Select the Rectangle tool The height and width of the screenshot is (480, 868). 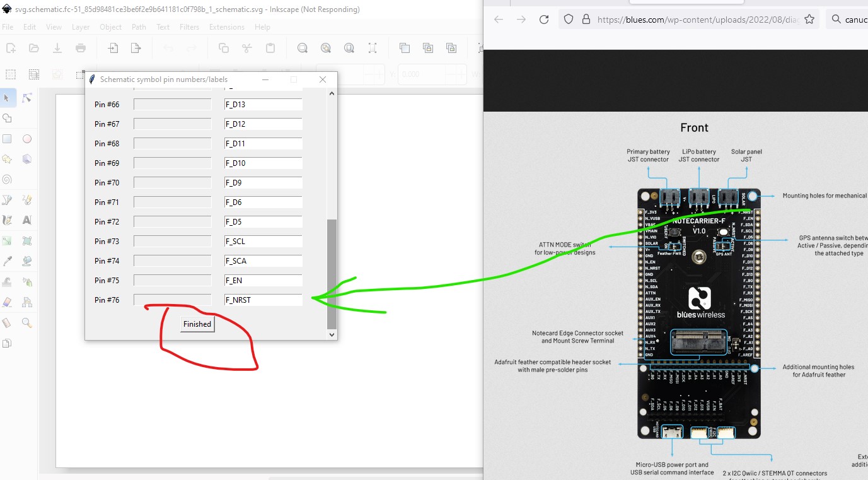[7, 139]
